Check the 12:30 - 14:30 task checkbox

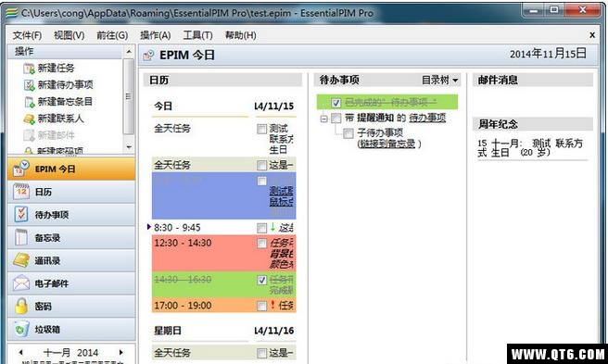click(261, 244)
